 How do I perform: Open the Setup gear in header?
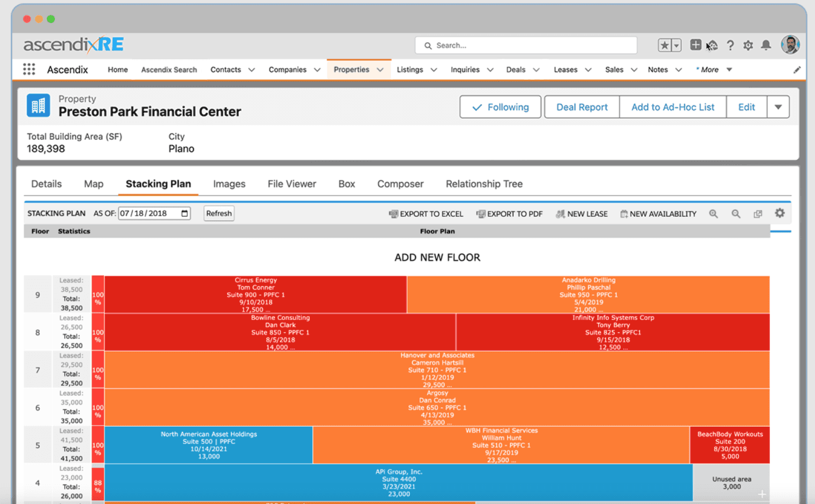(x=748, y=45)
